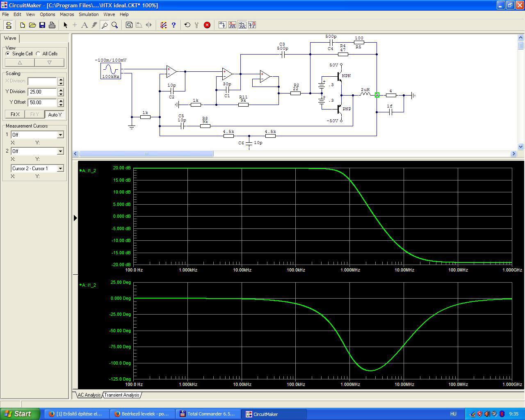Click the red stop simulation icon
525x420 pixels.
pos(207,25)
